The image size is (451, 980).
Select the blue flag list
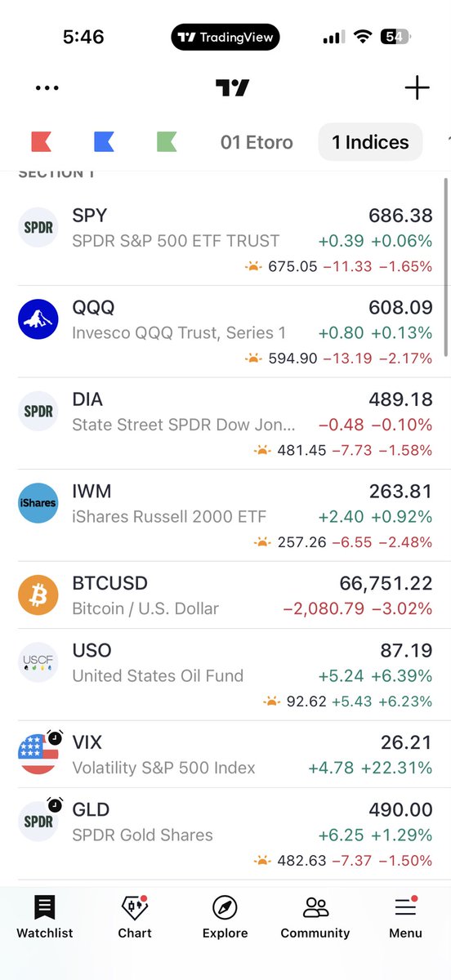104,142
